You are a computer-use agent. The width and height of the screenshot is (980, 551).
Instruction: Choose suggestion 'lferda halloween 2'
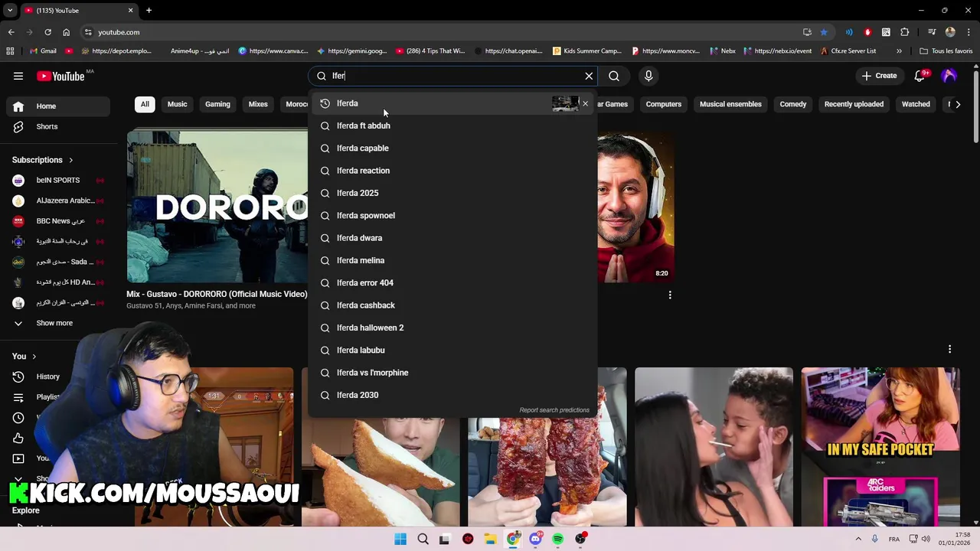click(x=452, y=328)
